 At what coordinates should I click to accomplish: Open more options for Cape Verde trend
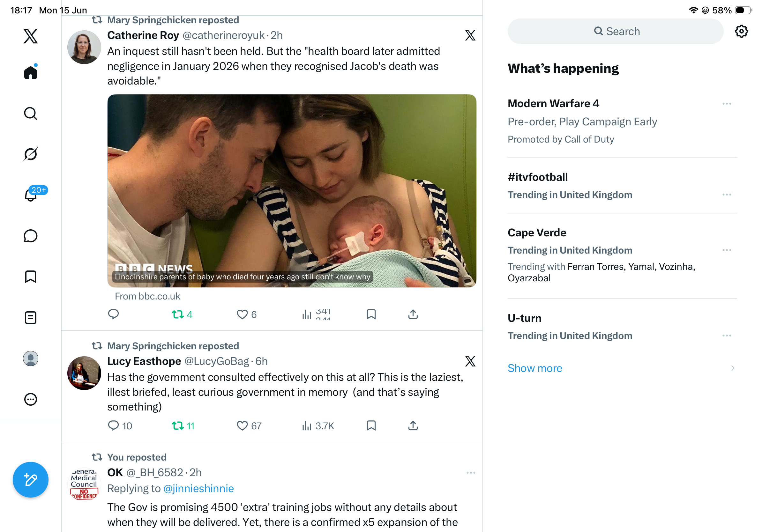point(727,250)
